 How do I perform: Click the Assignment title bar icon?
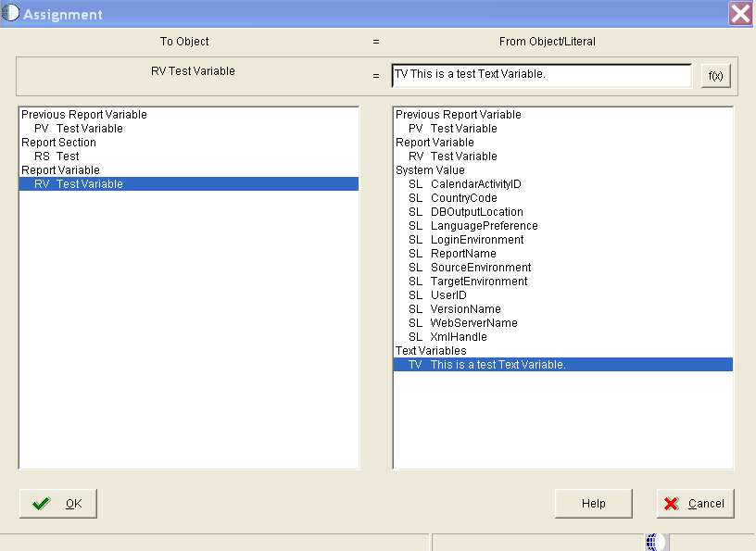point(9,13)
